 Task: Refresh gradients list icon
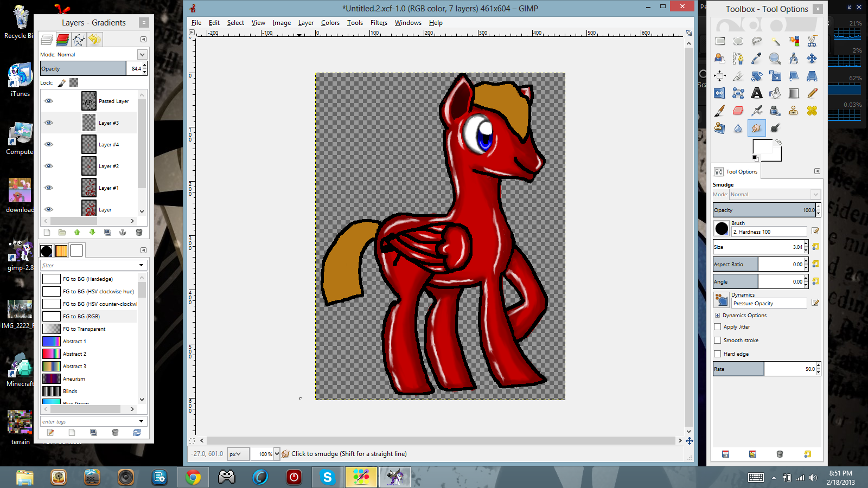[137, 432]
